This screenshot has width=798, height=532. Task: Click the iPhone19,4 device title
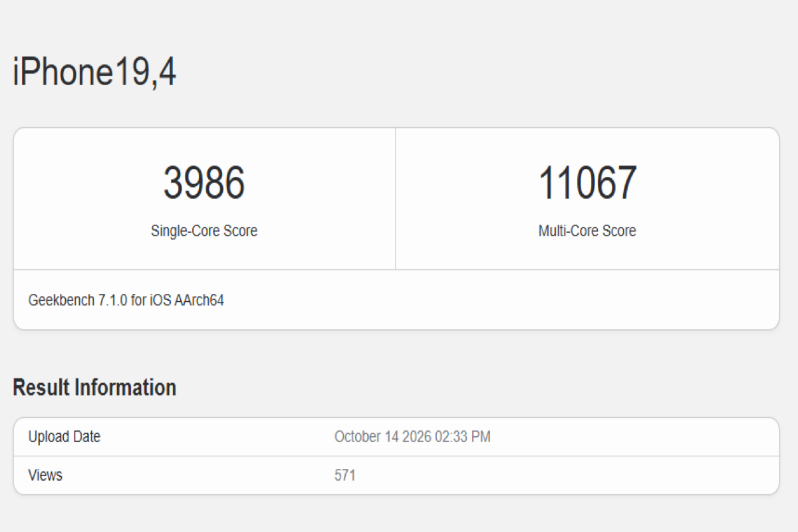(94, 72)
